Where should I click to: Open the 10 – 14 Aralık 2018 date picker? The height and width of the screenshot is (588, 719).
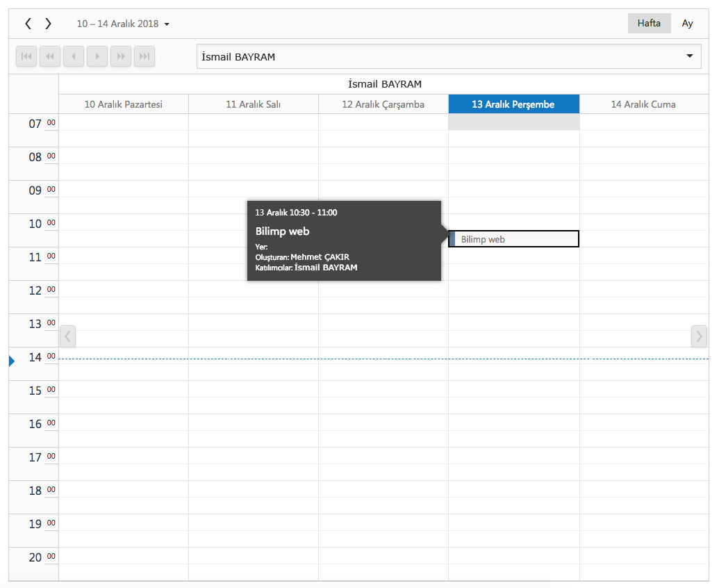(x=123, y=24)
